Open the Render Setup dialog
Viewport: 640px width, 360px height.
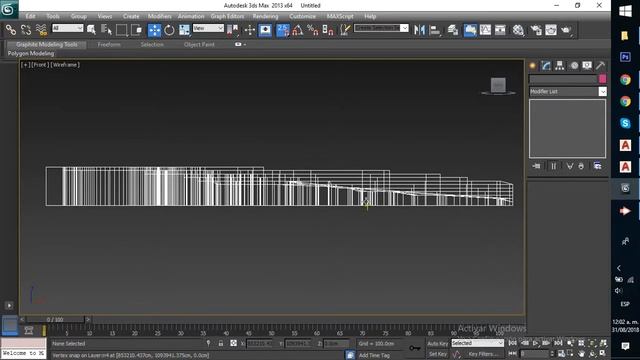pos(536,30)
